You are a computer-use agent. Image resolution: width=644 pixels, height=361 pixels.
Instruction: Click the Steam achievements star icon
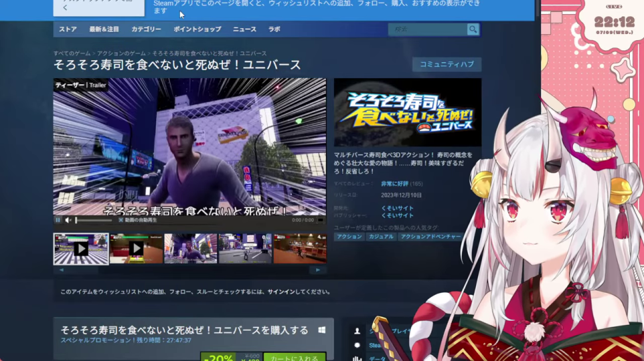pos(357,346)
